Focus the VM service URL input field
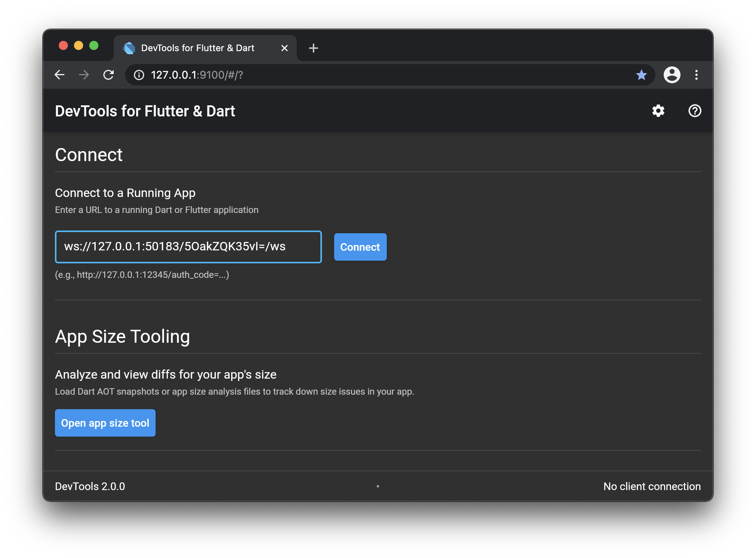This screenshot has width=756, height=558. [188, 247]
